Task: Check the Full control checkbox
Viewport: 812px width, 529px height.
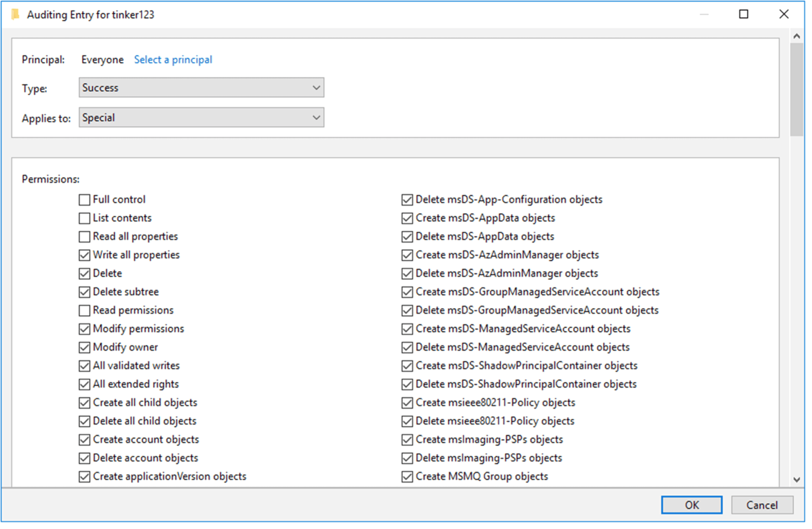Action: click(85, 201)
